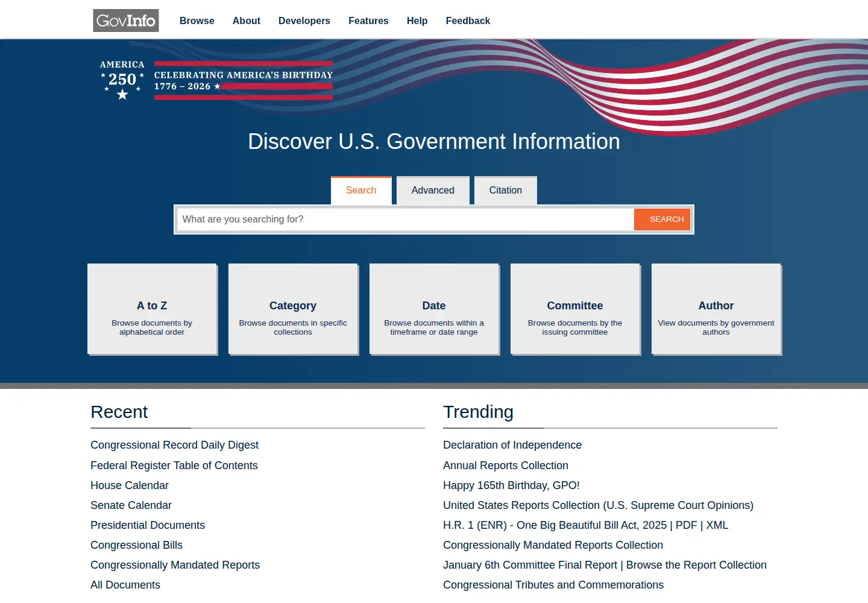868x603 pixels.
Task: Open the About menu
Action: point(247,21)
